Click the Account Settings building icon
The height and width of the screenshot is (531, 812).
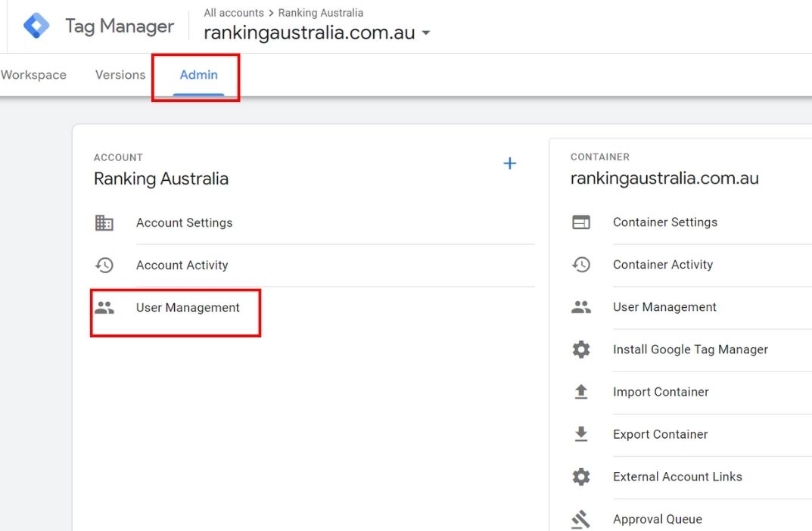point(104,223)
